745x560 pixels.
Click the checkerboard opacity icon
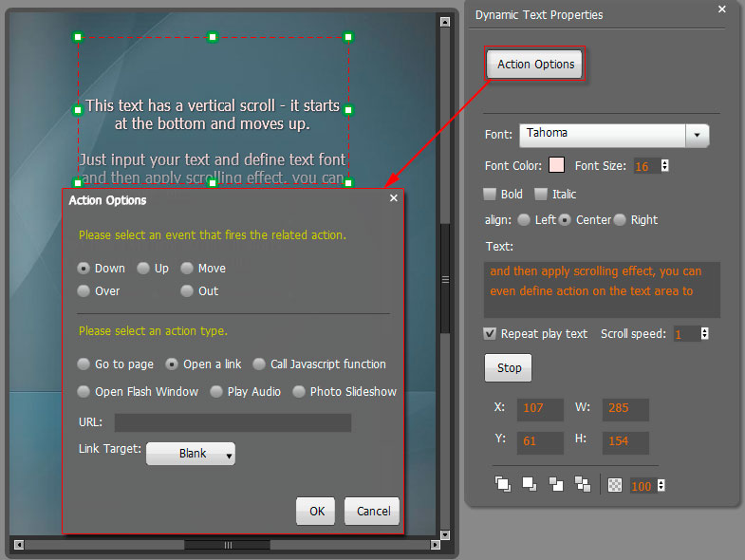tap(615, 484)
